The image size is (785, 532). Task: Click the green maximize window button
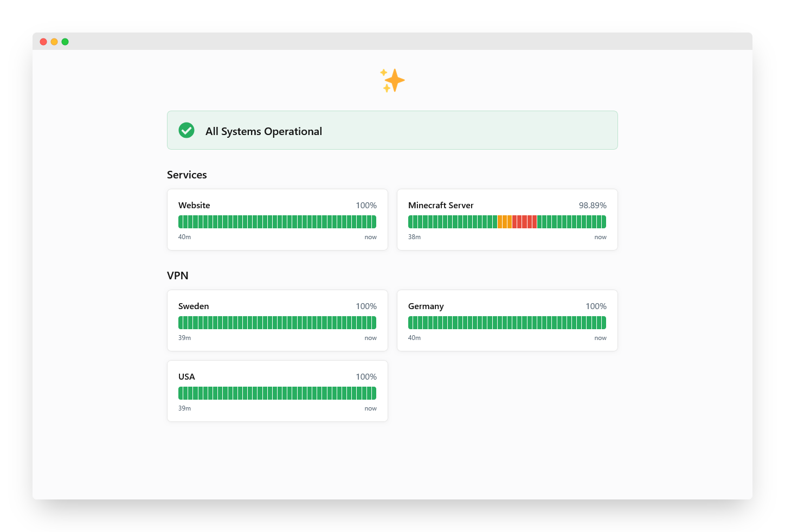pos(65,42)
